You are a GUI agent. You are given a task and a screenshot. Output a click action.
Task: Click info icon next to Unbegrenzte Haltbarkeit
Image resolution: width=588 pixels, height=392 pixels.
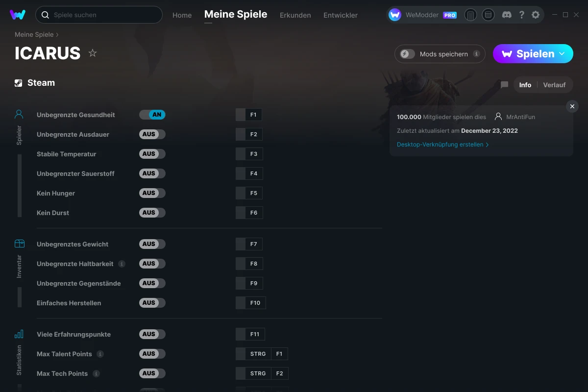pos(122,264)
